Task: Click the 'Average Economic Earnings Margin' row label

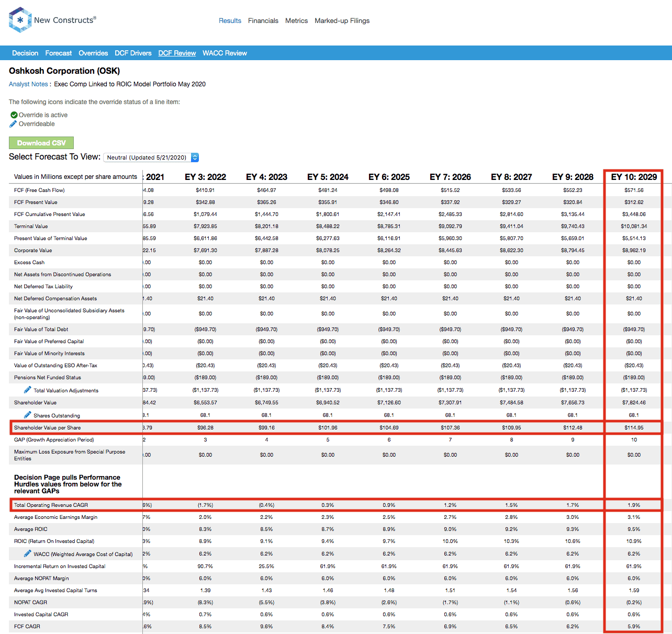Action: point(55,517)
